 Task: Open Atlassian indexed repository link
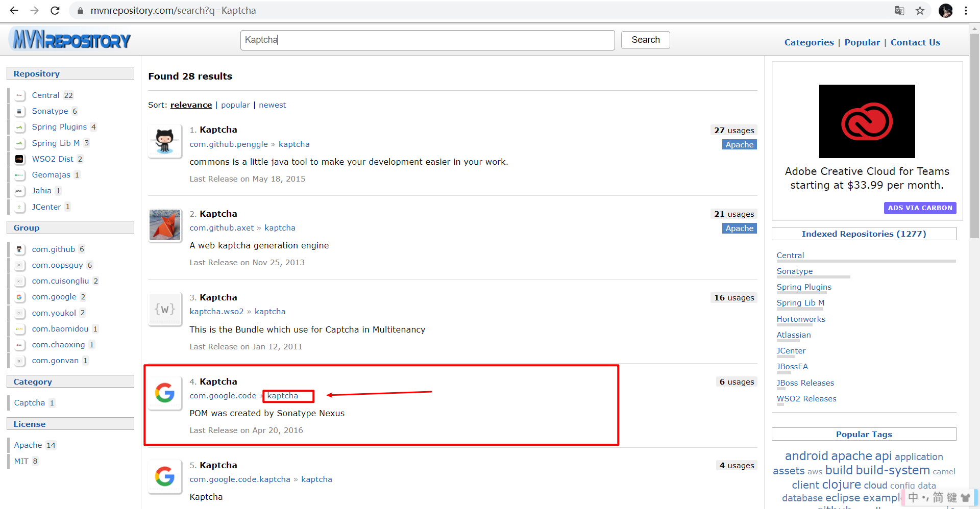coord(794,335)
